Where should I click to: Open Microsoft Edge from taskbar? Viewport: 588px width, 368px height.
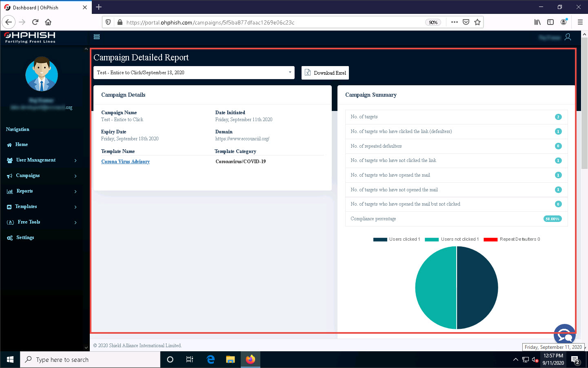click(211, 359)
